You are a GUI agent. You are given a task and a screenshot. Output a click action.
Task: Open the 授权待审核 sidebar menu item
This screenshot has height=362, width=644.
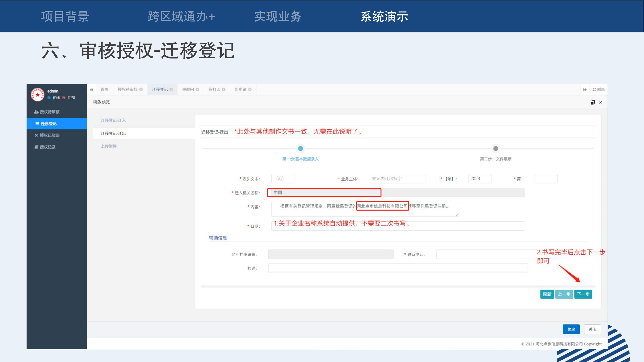tap(50, 112)
